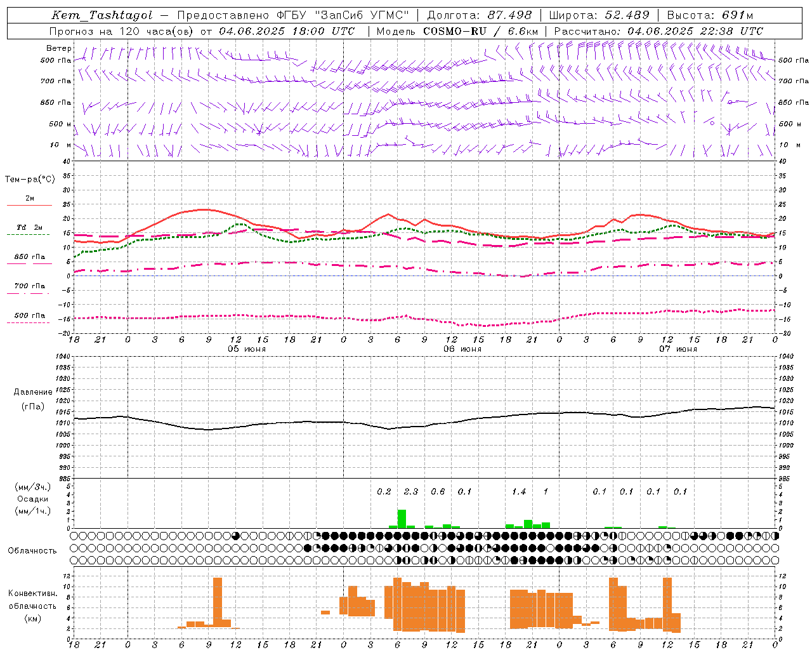Screen dimensions: 812x650
Task: Click the Облачность panel label
Action: coord(32,550)
